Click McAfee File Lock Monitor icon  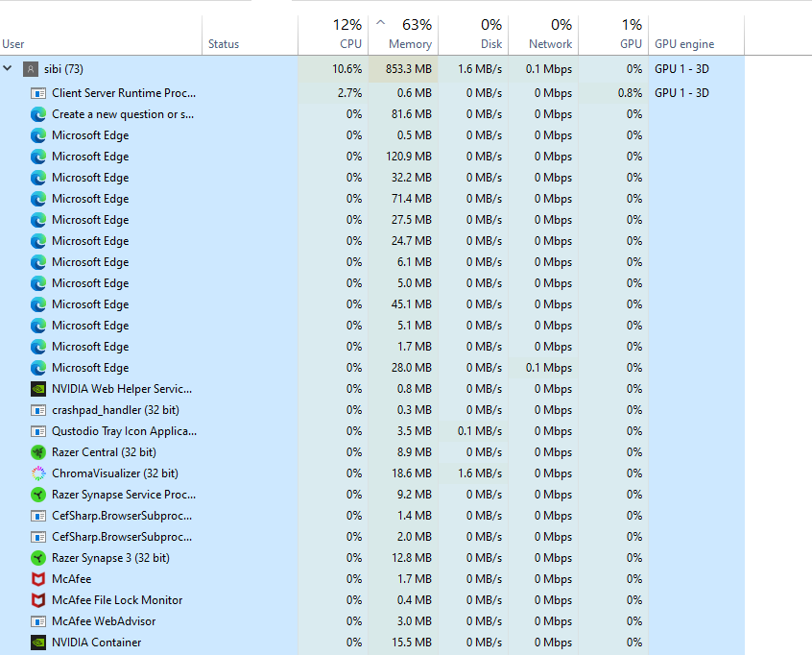click(38, 600)
